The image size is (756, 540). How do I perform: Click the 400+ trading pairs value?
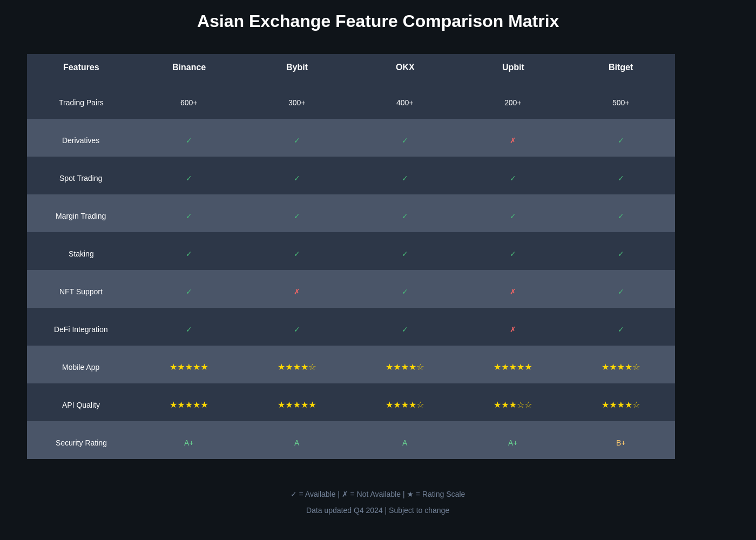click(405, 103)
